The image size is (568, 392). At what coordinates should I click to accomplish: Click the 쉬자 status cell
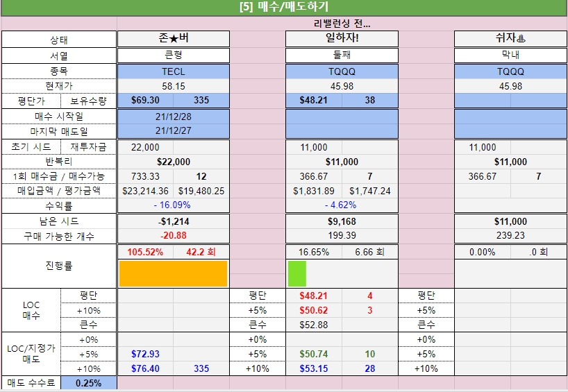(x=510, y=38)
